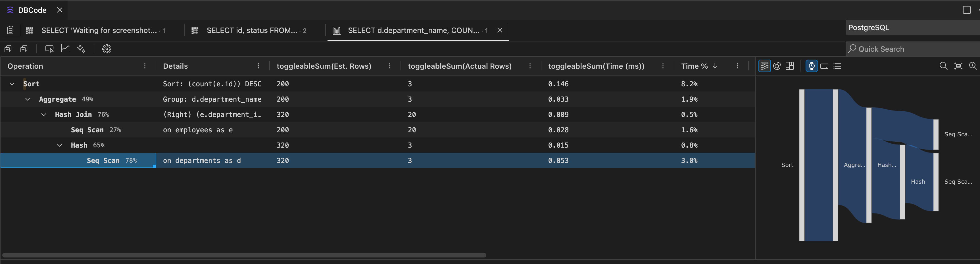The width and height of the screenshot is (980, 264).
Task: Select the Seq Scan 78% row
Action: pyautogui.click(x=378, y=161)
